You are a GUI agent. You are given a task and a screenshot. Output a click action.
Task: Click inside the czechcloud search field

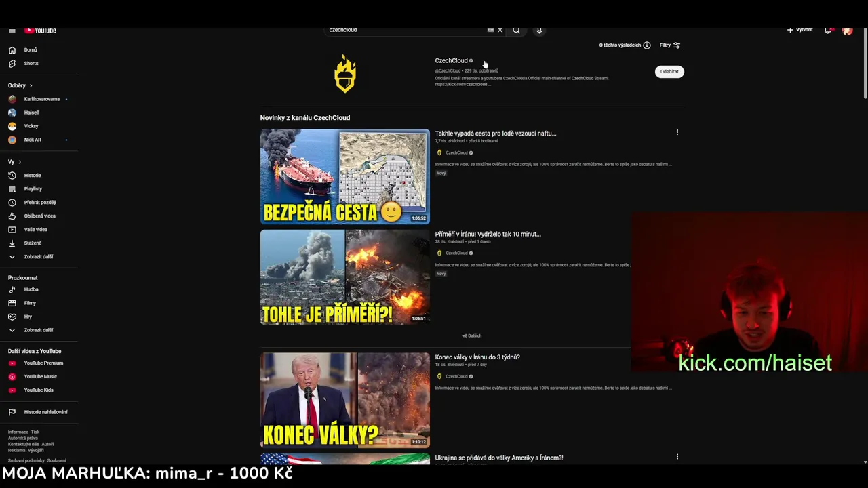[x=406, y=30]
